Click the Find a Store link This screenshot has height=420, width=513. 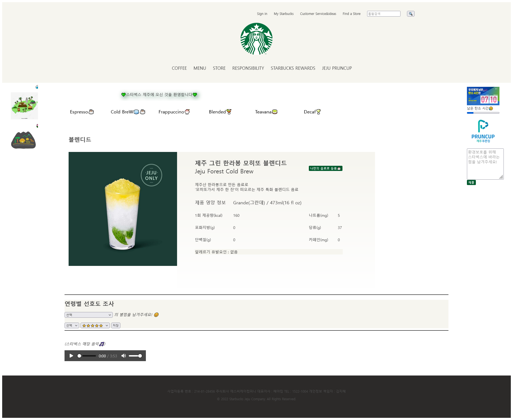click(x=351, y=14)
